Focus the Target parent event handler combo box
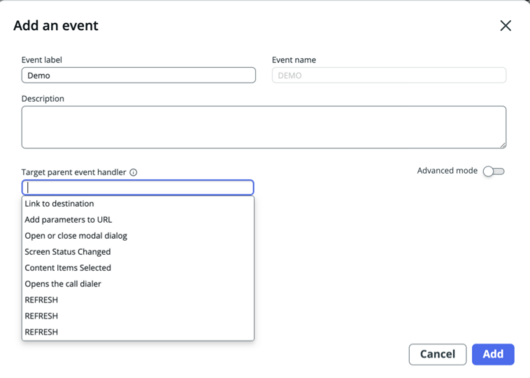Viewport: 530px width, 378px height. pyautogui.click(x=138, y=187)
